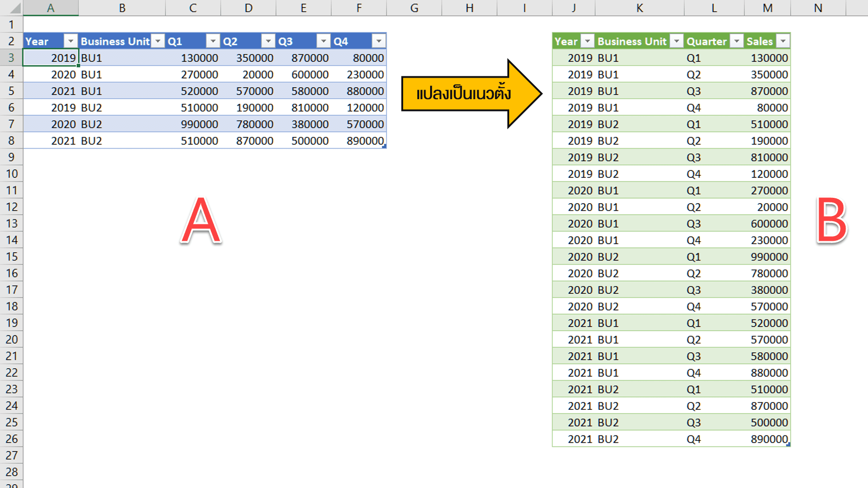
Task: Open the Year filter dropdown in table A
Action: [71, 41]
